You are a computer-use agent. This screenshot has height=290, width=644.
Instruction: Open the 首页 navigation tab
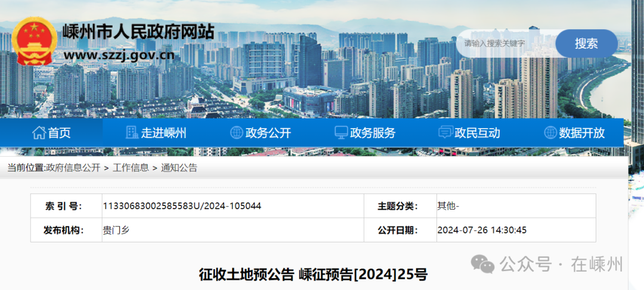(59, 133)
